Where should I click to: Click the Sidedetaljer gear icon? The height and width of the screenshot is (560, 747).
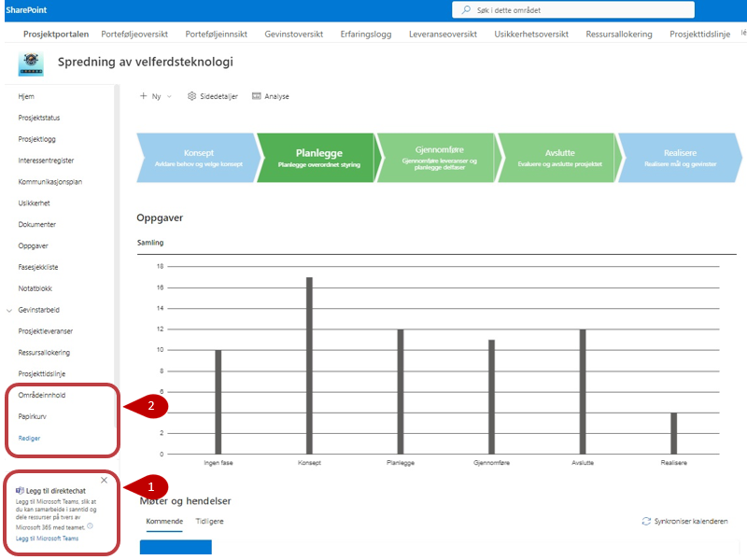coord(192,96)
